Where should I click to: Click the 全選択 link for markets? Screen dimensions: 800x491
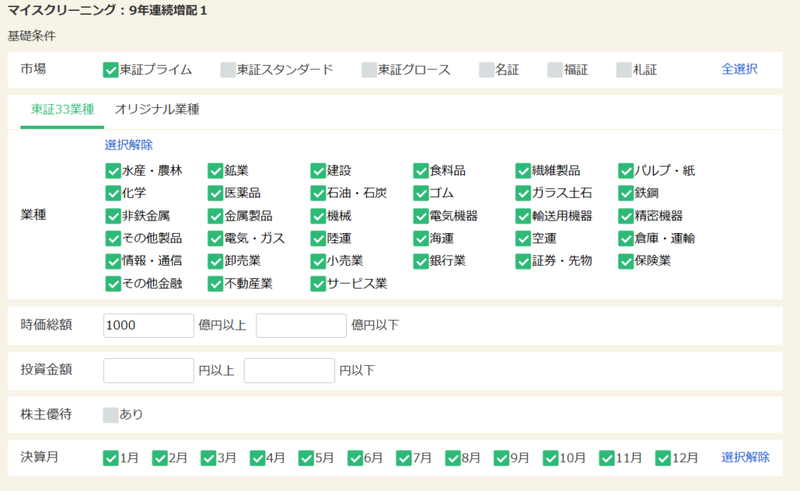tap(739, 69)
